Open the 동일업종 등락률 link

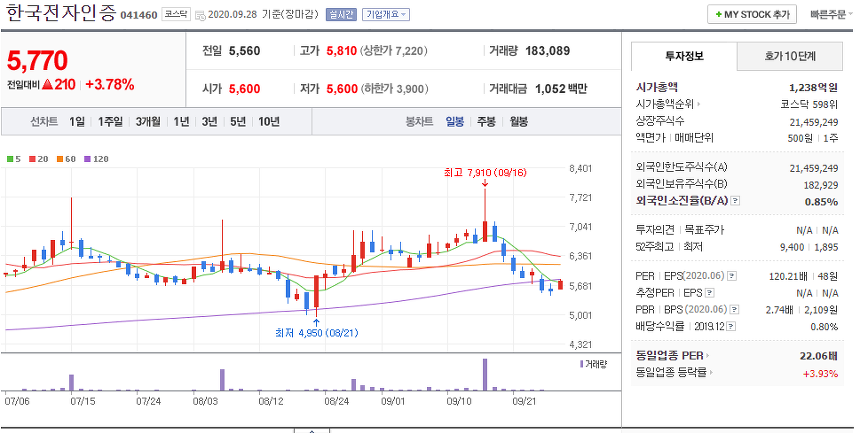tap(674, 372)
